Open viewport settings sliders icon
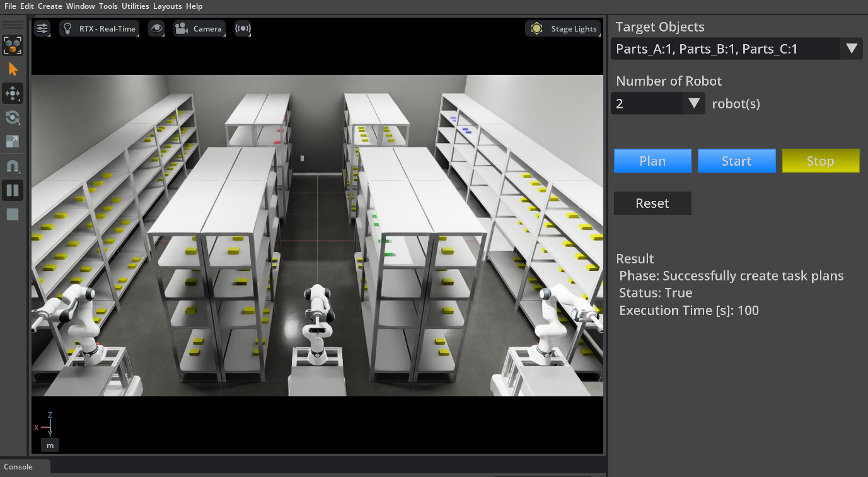The height and width of the screenshot is (477, 868). pos(42,28)
